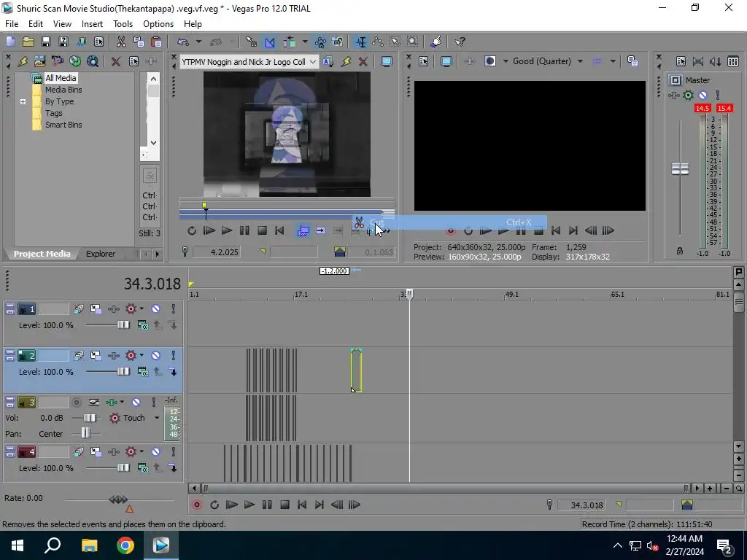Select the Zoom edit tool magnifier icon
The height and width of the screenshot is (560, 747).
pyautogui.click(x=413, y=42)
